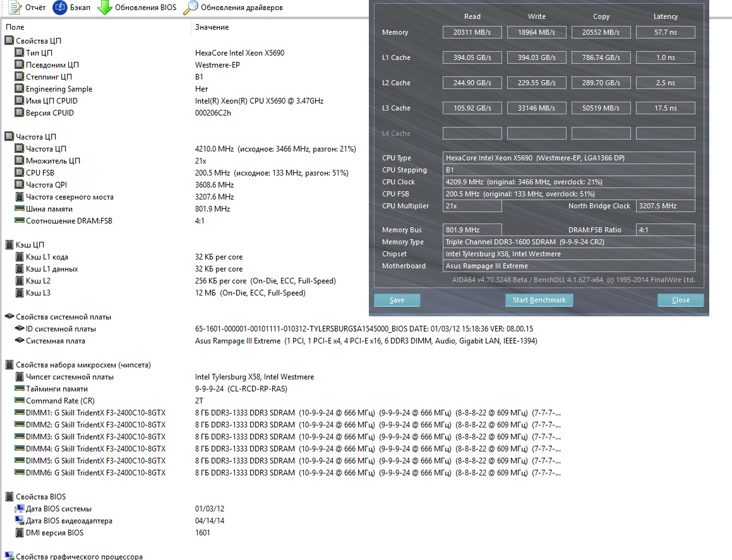The image size is (732, 560).
Task: Click the Memory Type Triple Channel DDR3-1600 field
Action: 568,242
